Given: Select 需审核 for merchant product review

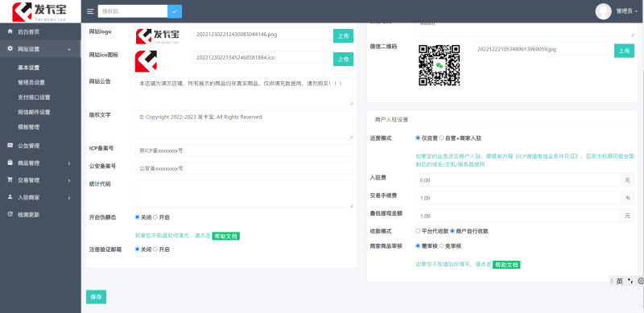Looking at the screenshot, I should coord(418,245).
